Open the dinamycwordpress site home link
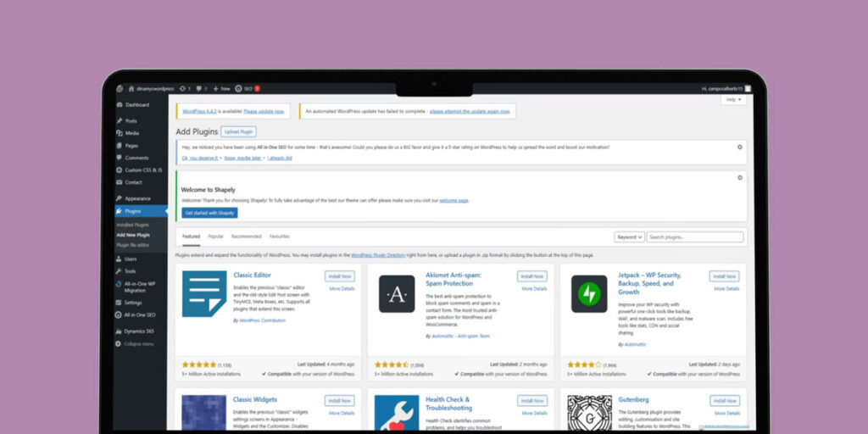868x434 pixels. pyautogui.click(x=151, y=88)
